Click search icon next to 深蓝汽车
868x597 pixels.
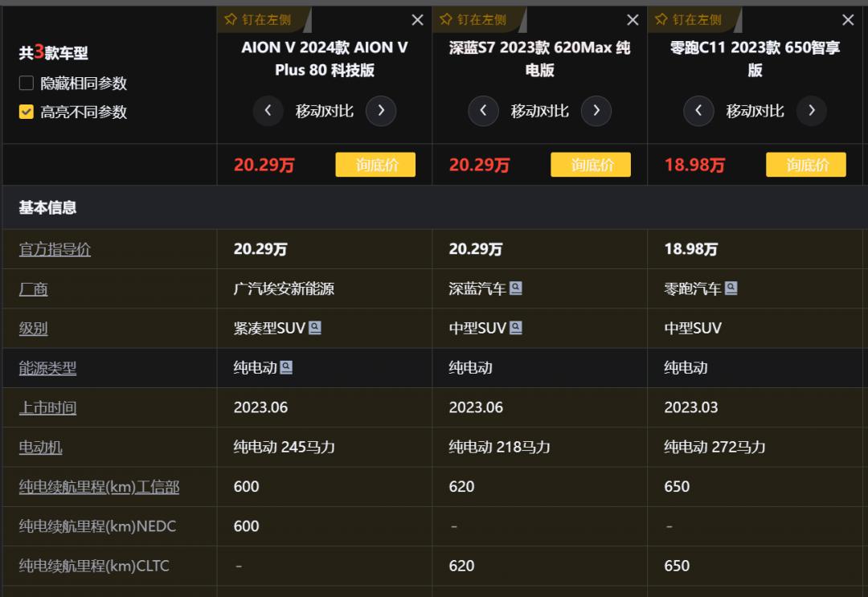(x=516, y=288)
